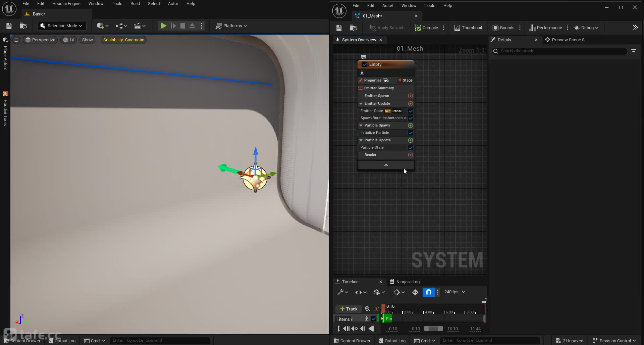Compile the Niagara system
Image resolution: width=644 pixels, height=345 pixels.
pos(426,28)
